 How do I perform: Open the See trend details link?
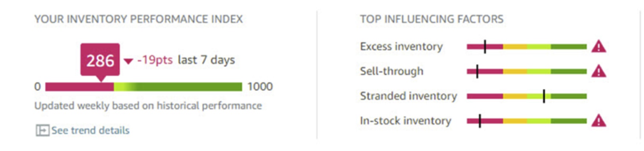[x=90, y=130]
